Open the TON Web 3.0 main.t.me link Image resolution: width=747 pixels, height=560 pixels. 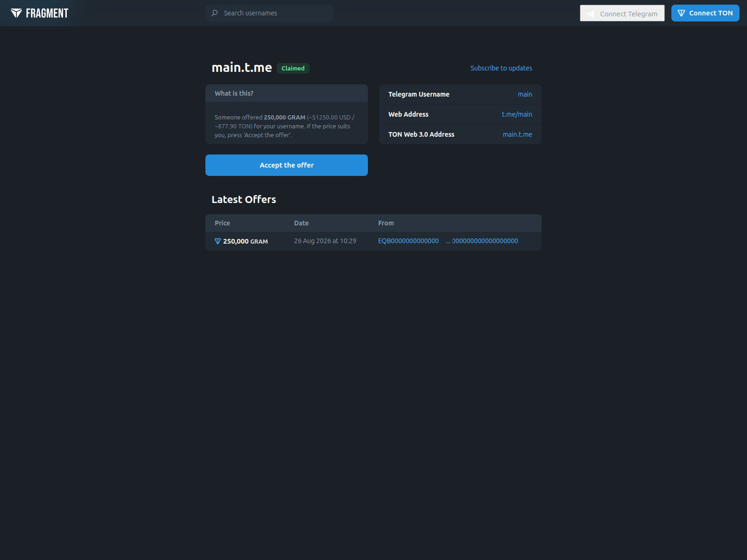point(517,134)
